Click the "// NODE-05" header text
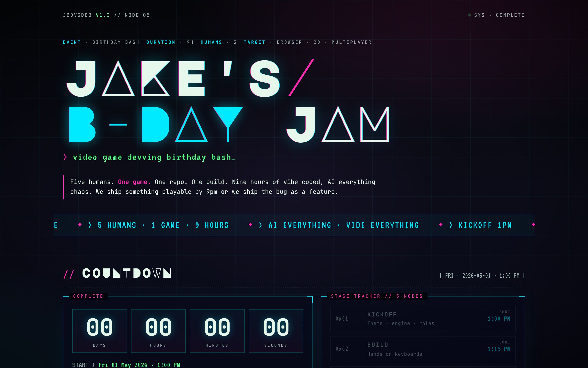Screen dimensions: 588x368 [132, 15]
